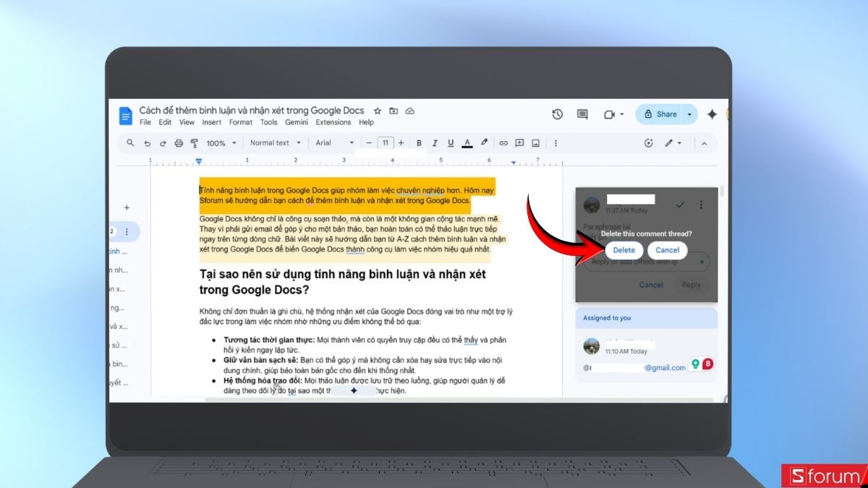
Task: Open the comment's three-dot options
Action: click(701, 205)
